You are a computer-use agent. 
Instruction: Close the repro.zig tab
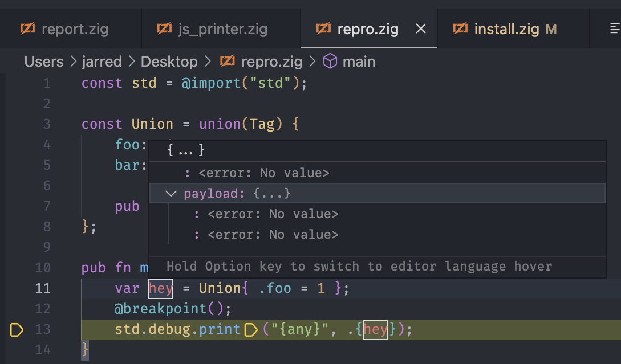420,28
